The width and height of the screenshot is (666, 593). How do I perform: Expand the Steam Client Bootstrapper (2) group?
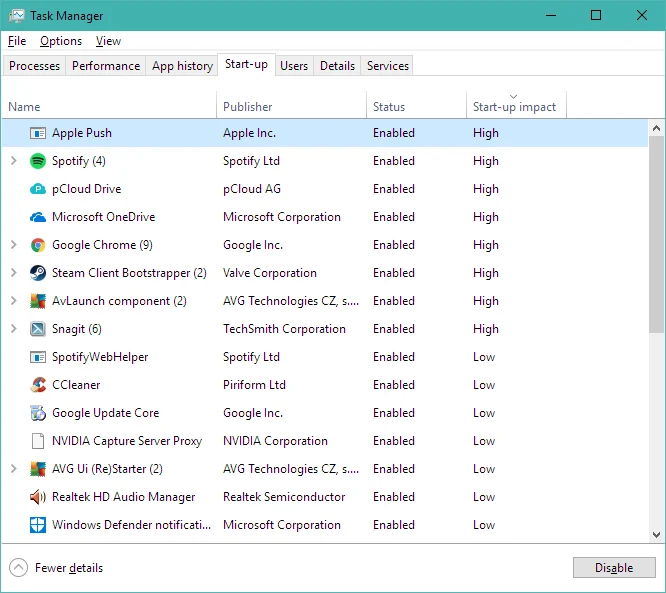pos(14,273)
